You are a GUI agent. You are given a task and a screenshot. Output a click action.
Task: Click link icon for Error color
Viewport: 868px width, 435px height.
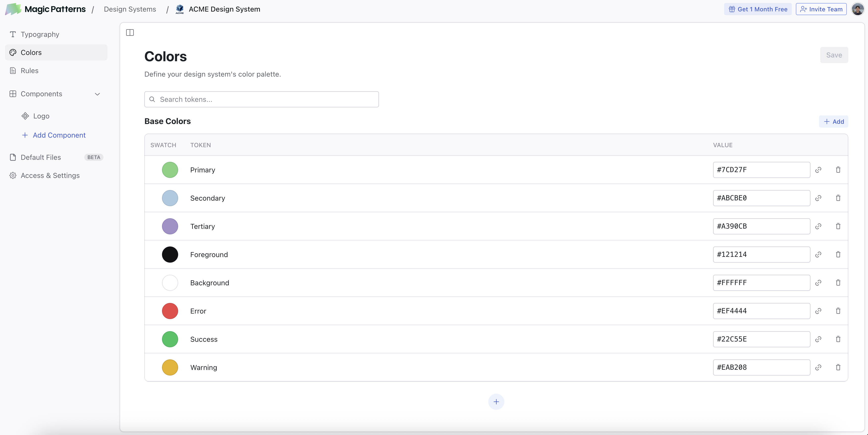coord(818,311)
